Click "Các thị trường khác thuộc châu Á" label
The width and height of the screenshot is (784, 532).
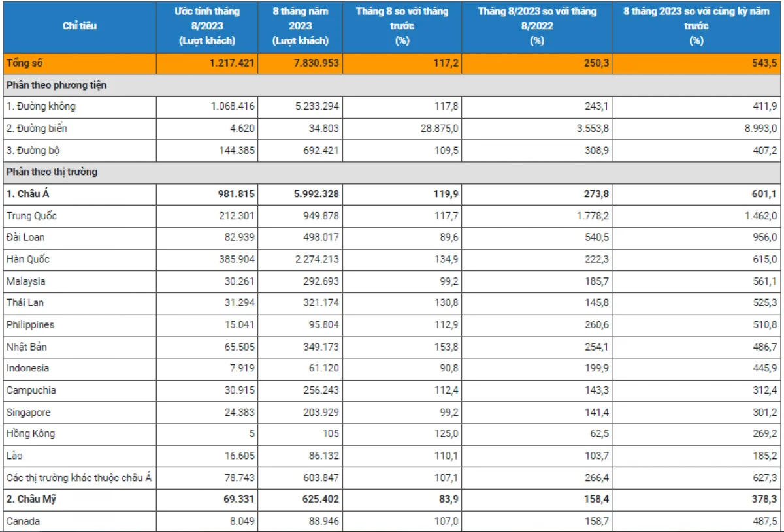point(78,478)
